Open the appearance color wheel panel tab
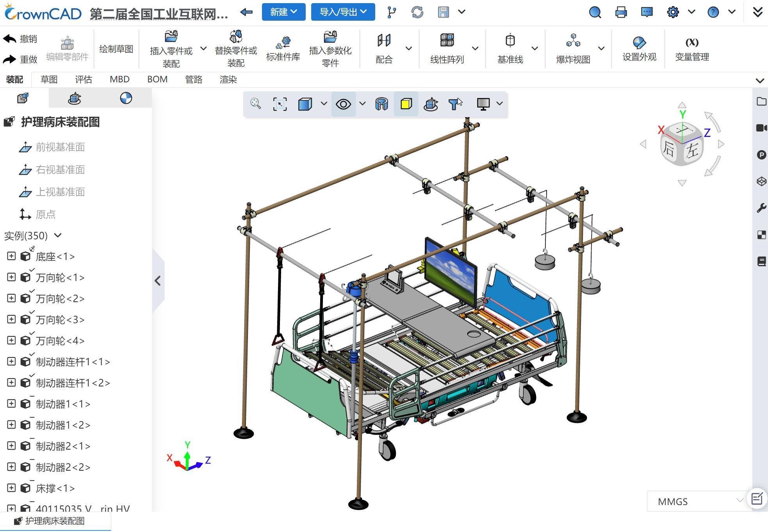768x532 pixels. click(x=126, y=98)
